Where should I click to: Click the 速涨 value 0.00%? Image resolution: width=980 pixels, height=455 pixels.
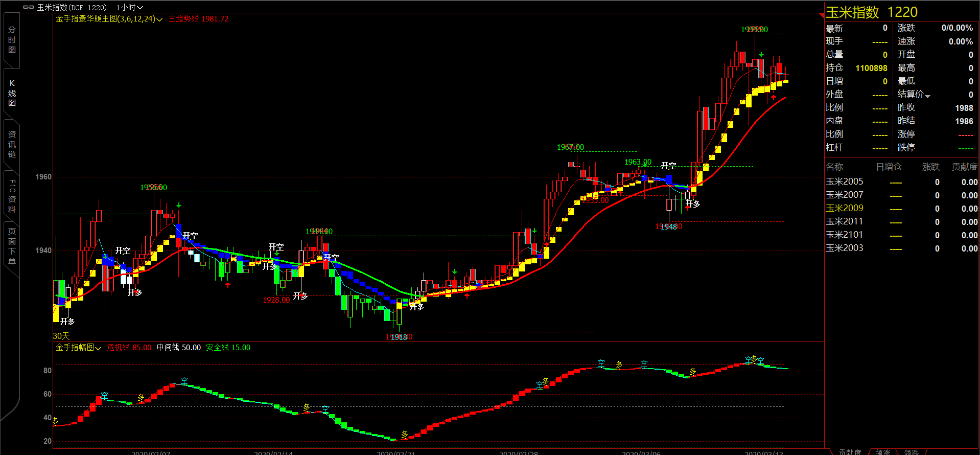pyautogui.click(x=961, y=41)
